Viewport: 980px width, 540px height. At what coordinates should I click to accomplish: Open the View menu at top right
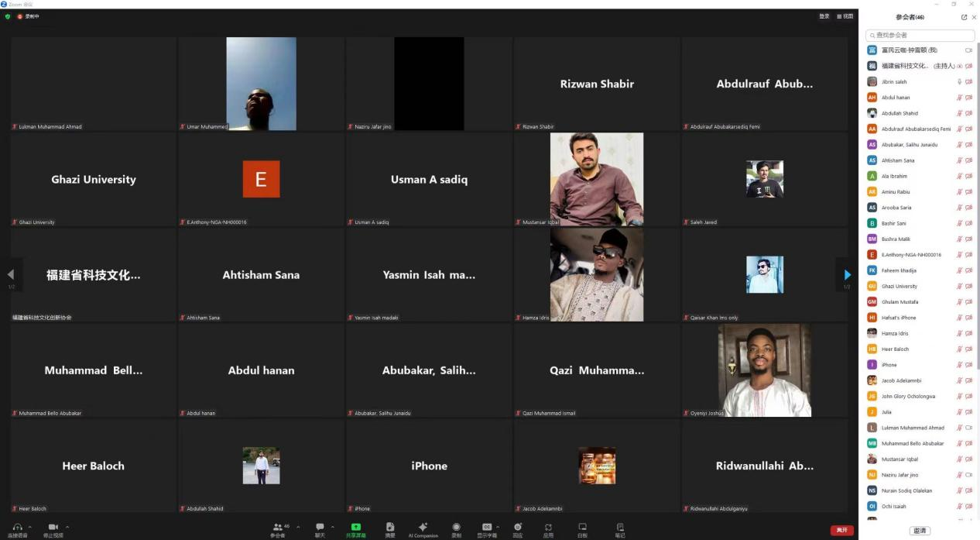(x=845, y=16)
